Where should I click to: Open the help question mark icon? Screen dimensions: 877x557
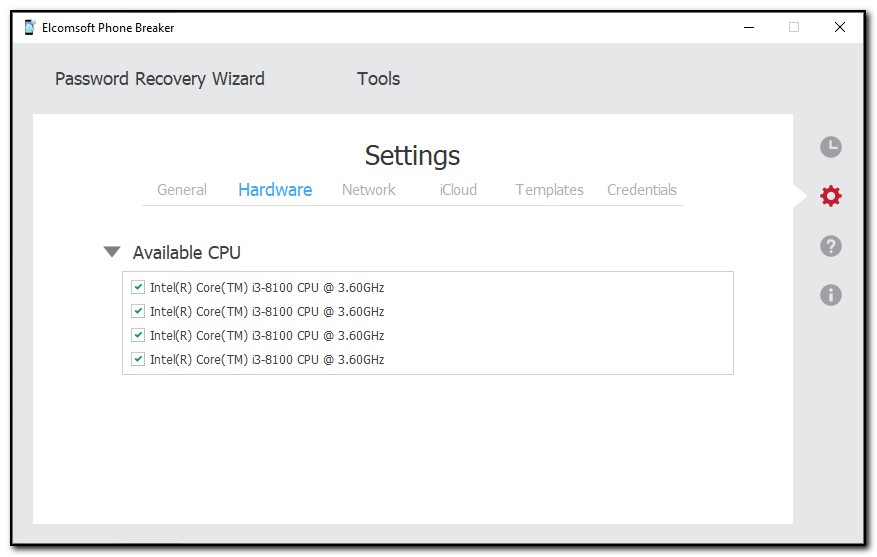click(831, 246)
